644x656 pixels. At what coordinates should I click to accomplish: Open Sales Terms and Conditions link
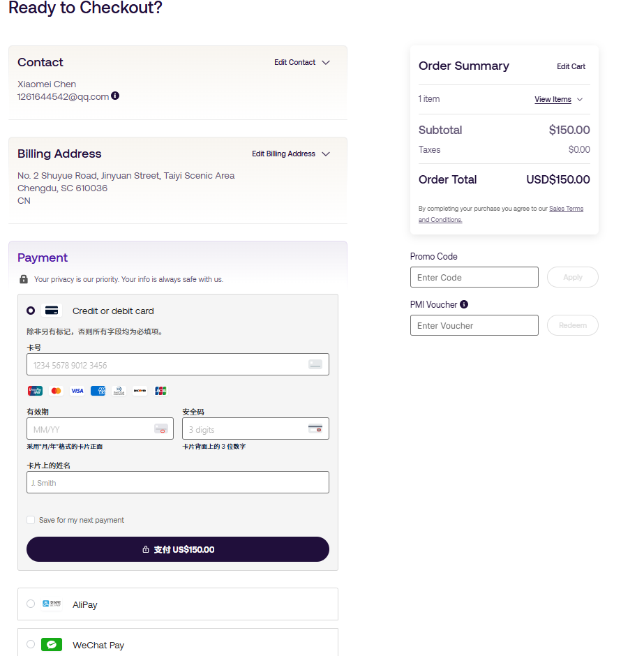click(566, 209)
